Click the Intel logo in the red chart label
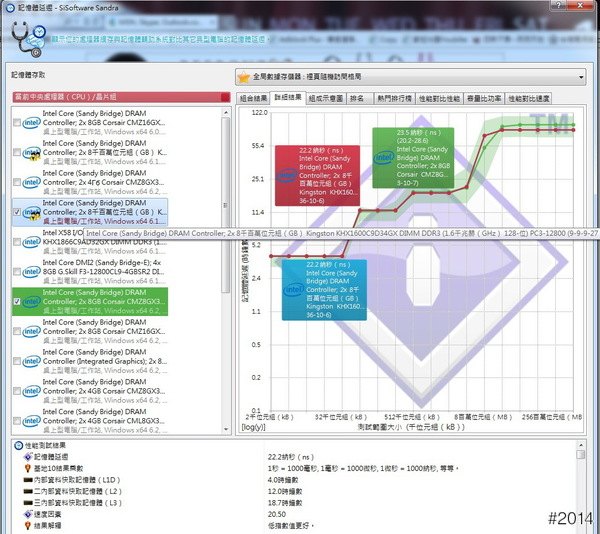 (287, 176)
